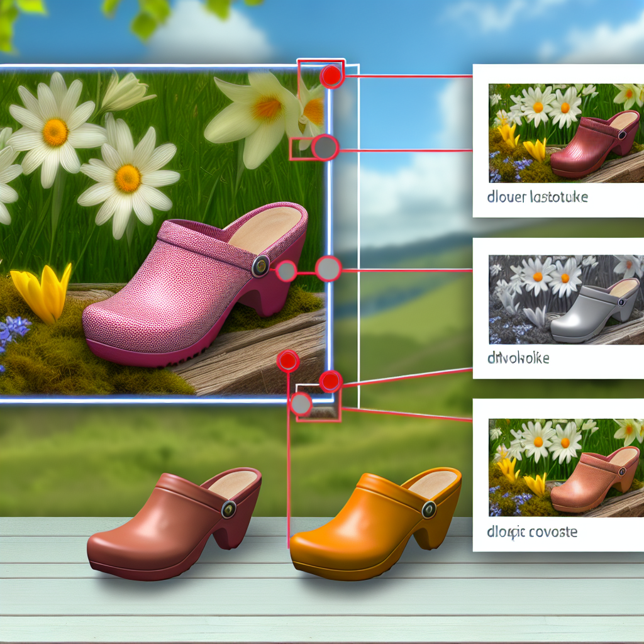Click red marker atop the vertical red line

pos(288,361)
